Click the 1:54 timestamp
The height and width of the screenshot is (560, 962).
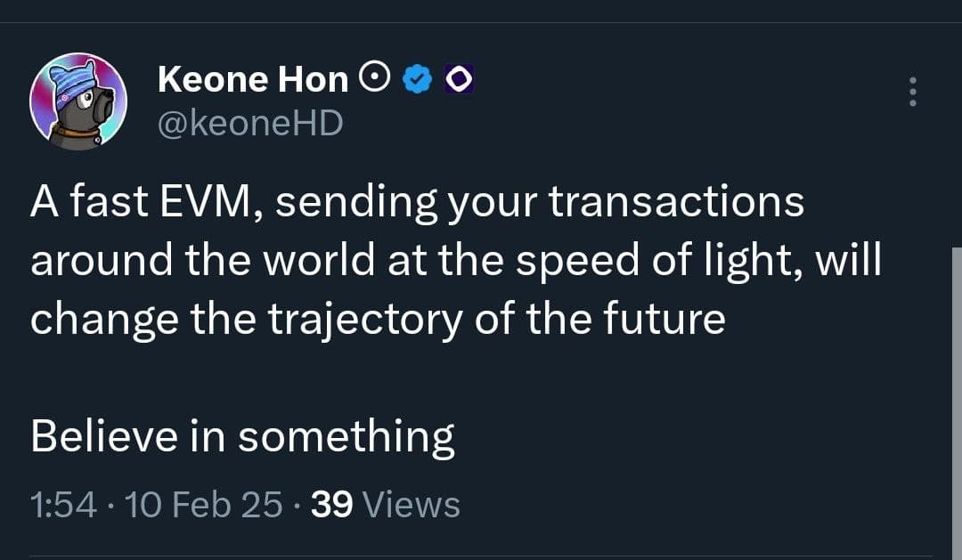(x=62, y=505)
